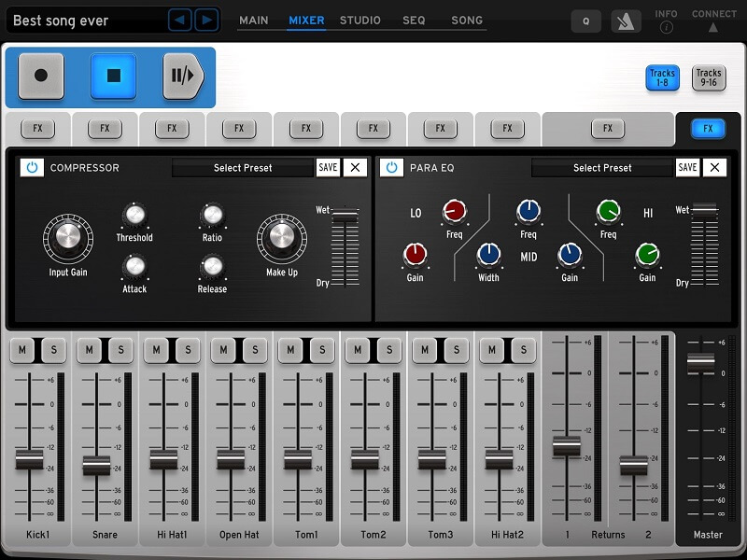The height and width of the screenshot is (560, 747).
Task: Toggle the Para EQ power button
Action: click(x=393, y=168)
